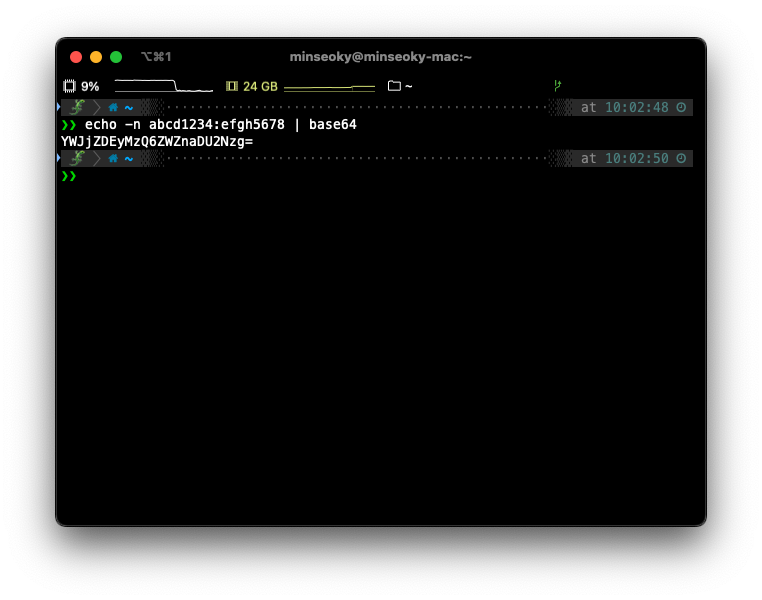Click the home icon on first prompt line

113,107
